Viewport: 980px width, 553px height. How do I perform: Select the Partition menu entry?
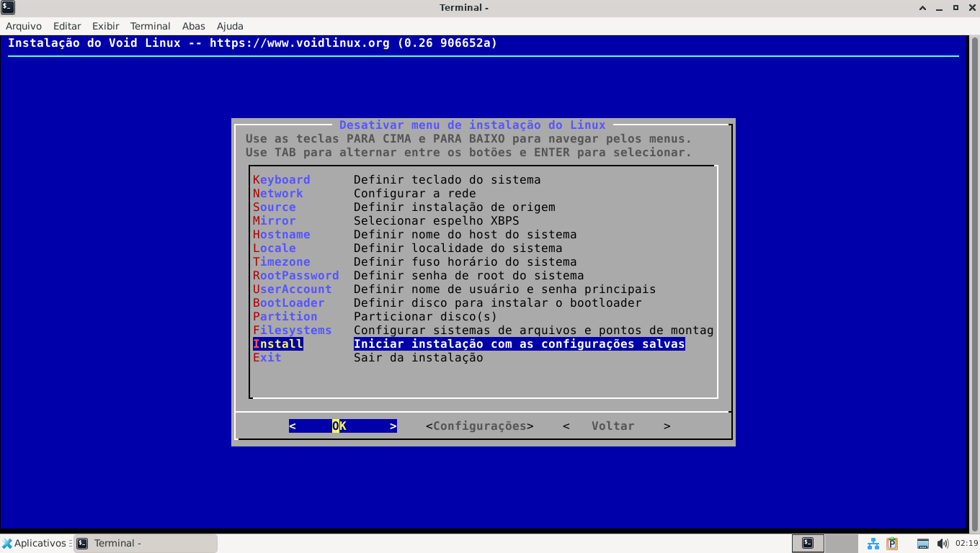click(285, 317)
